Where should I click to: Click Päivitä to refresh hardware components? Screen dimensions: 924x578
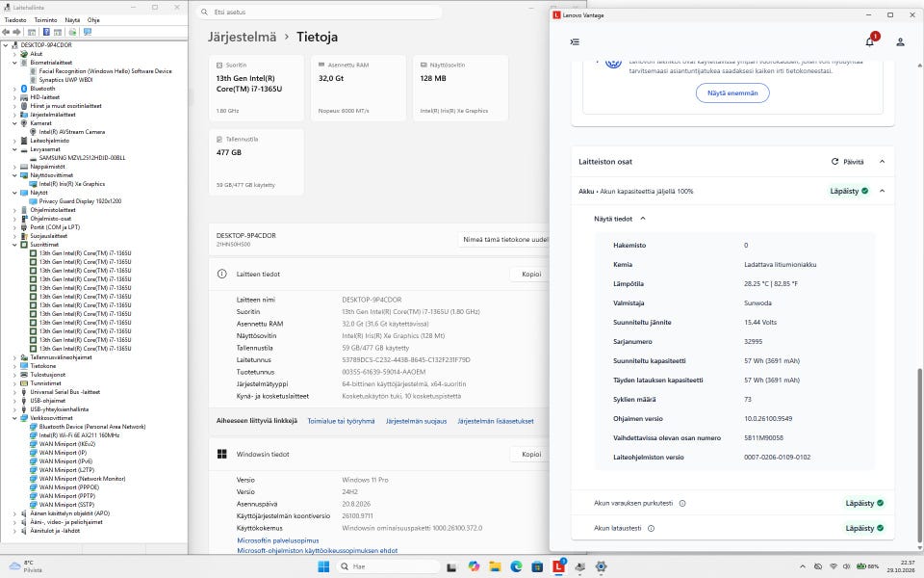(847, 162)
